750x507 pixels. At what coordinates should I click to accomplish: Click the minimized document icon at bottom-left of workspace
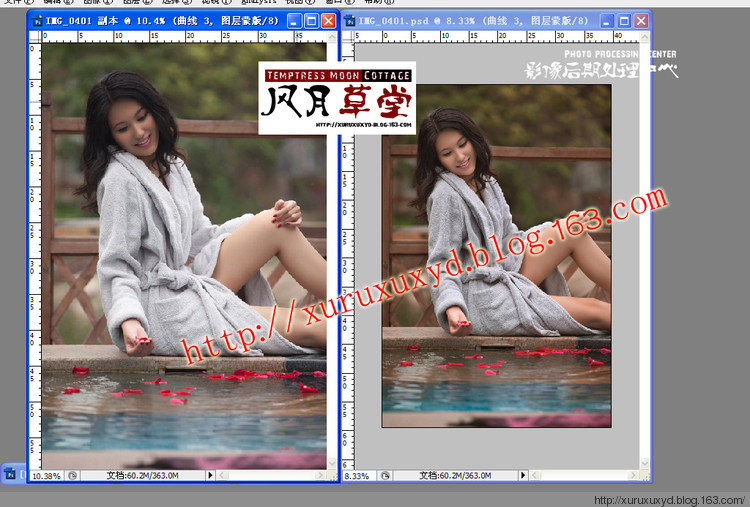point(10,474)
